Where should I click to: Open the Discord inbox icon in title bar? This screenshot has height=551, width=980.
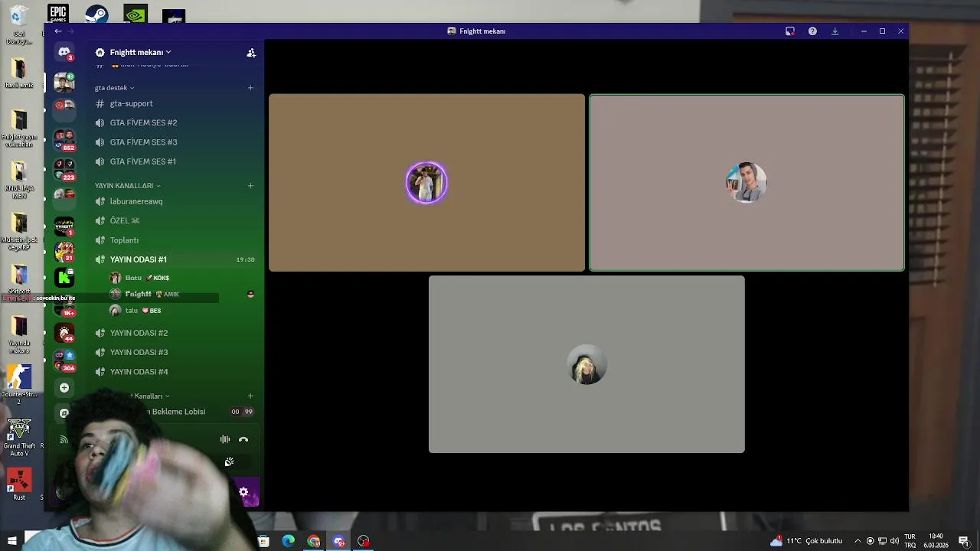[x=790, y=31]
